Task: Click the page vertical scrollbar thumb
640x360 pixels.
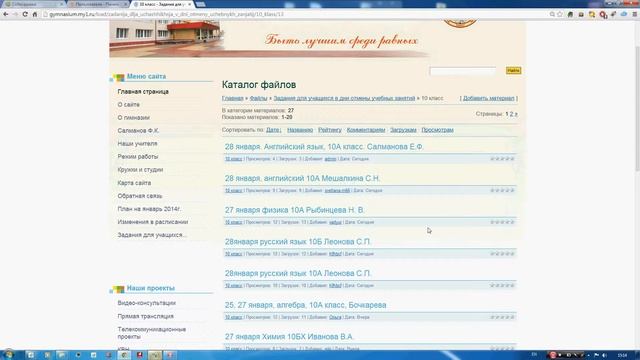Action: pos(637,108)
